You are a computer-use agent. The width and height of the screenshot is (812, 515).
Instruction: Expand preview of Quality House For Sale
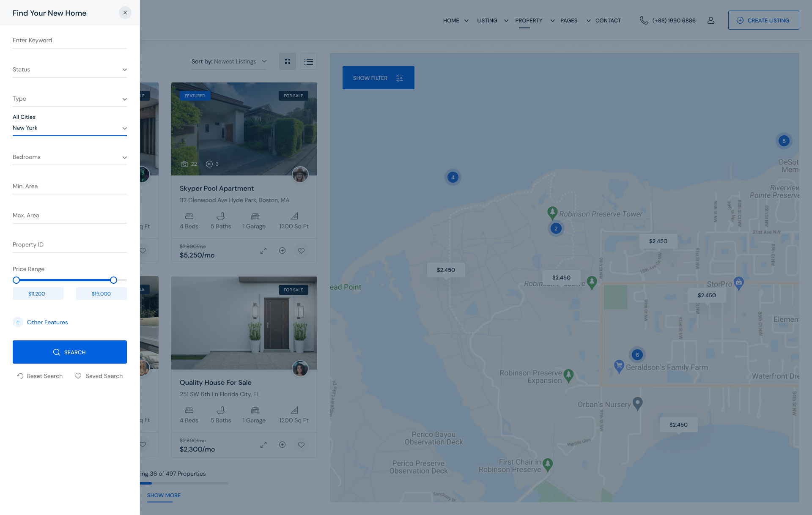[263, 445]
